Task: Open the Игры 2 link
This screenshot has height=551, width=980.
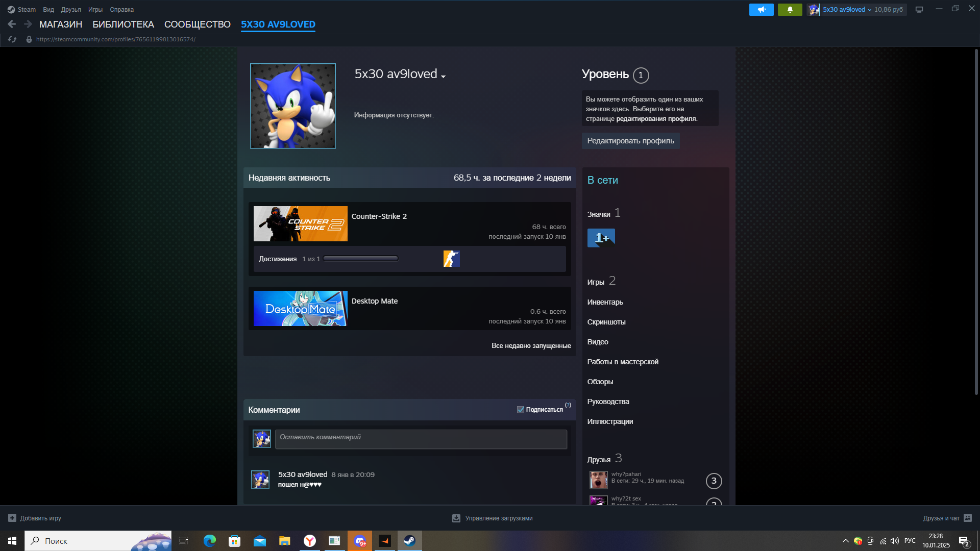Action: [x=601, y=281]
